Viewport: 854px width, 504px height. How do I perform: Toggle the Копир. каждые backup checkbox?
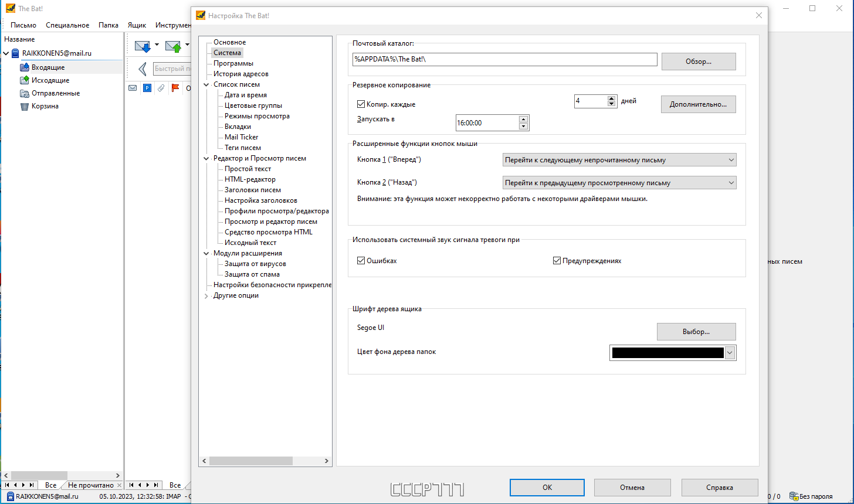361,104
